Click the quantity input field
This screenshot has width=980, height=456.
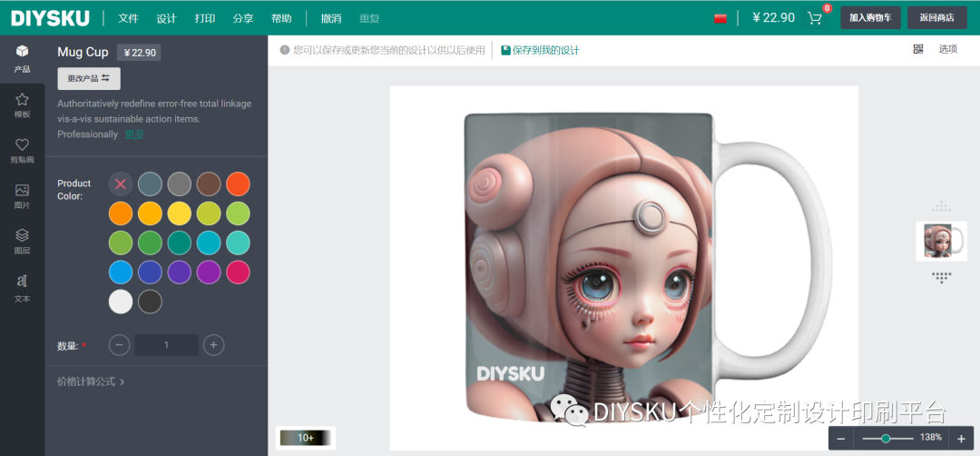166,344
